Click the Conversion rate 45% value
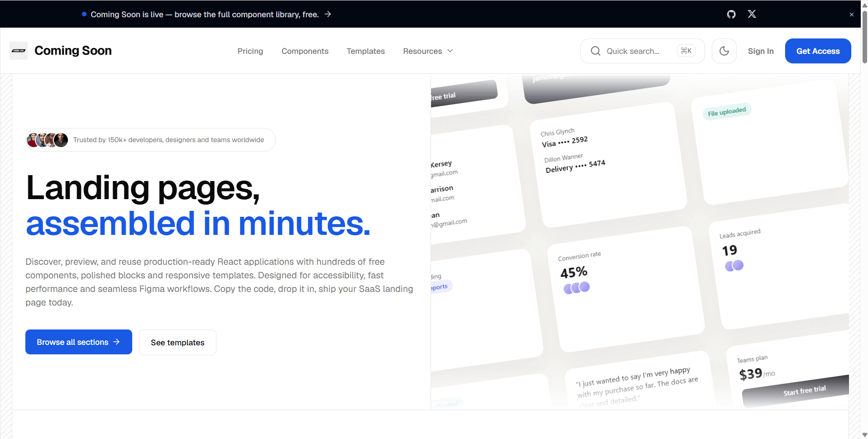This screenshot has height=439, width=868. [574, 272]
